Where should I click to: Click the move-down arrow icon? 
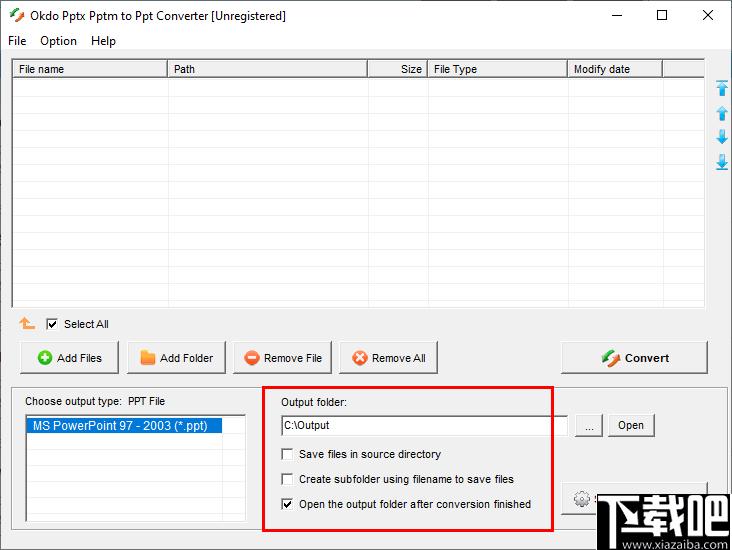coord(722,137)
